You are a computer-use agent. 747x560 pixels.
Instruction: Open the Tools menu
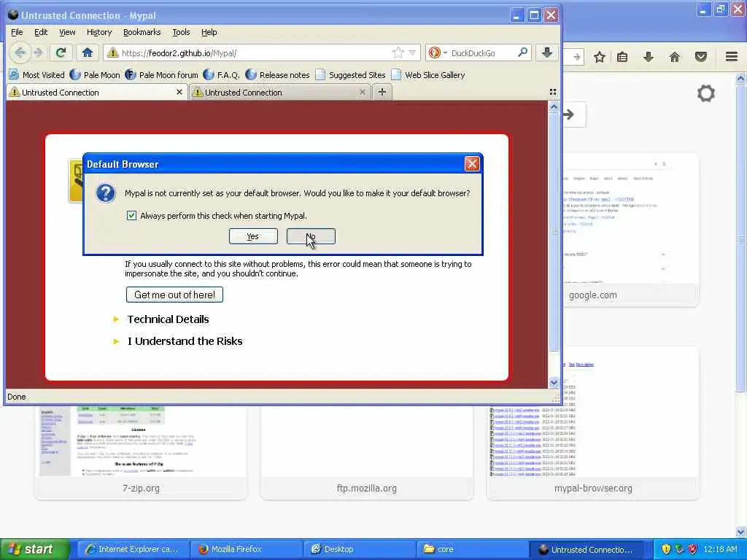coord(181,32)
